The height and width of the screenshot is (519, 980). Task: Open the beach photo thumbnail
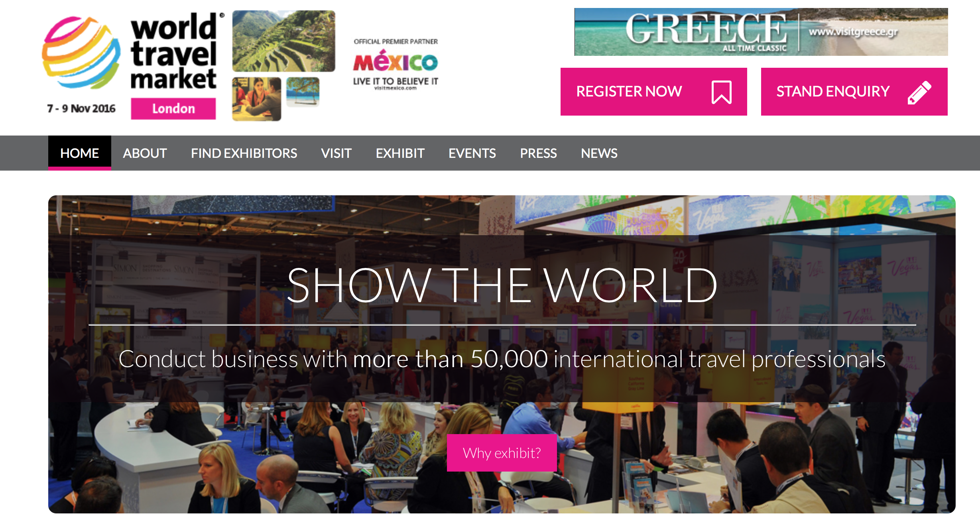[303, 92]
